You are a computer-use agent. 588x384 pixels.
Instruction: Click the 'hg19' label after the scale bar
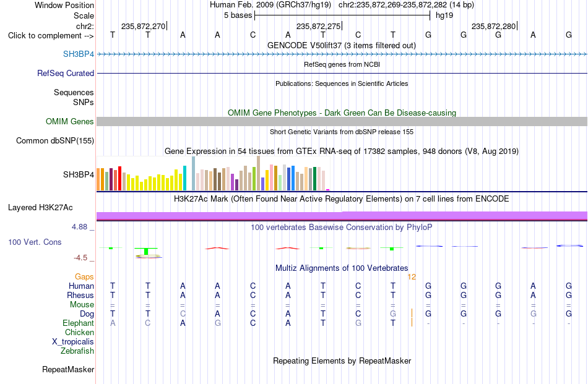pos(444,15)
